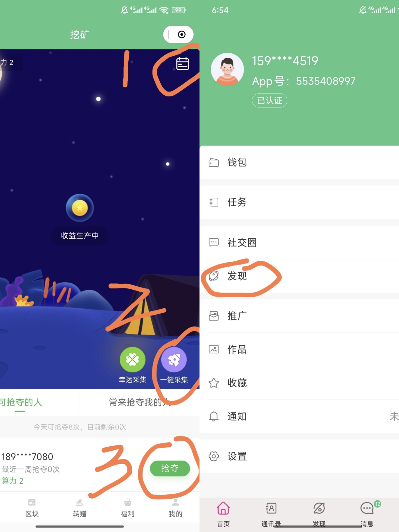Tap the 一键采集 rocket icon
The width and height of the screenshot is (399, 532).
(x=174, y=360)
